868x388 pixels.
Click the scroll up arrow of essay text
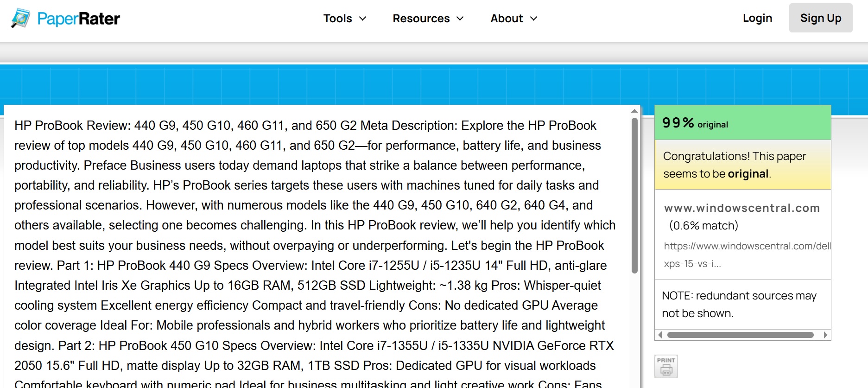(x=634, y=111)
